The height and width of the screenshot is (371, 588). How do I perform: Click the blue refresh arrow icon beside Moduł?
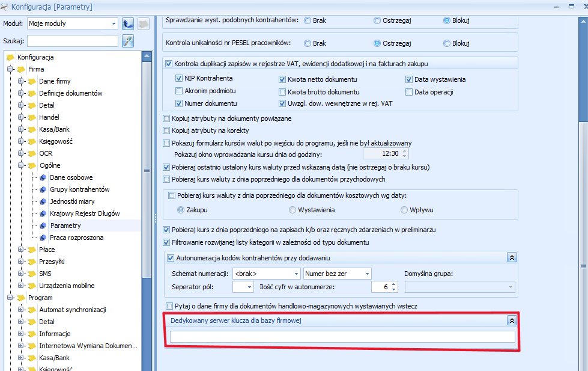tap(127, 23)
